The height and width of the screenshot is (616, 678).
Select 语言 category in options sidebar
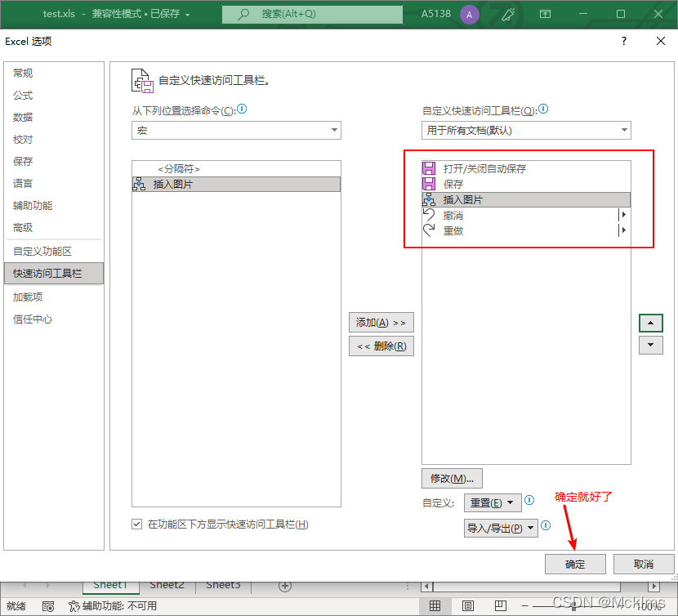click(x=54, y=184)
